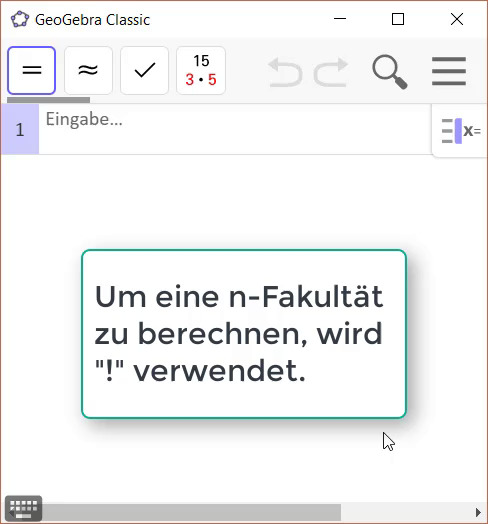Open search with the magnifying glass icon
488x524 pixels.
pyautogui.click(x=390, y=72)
